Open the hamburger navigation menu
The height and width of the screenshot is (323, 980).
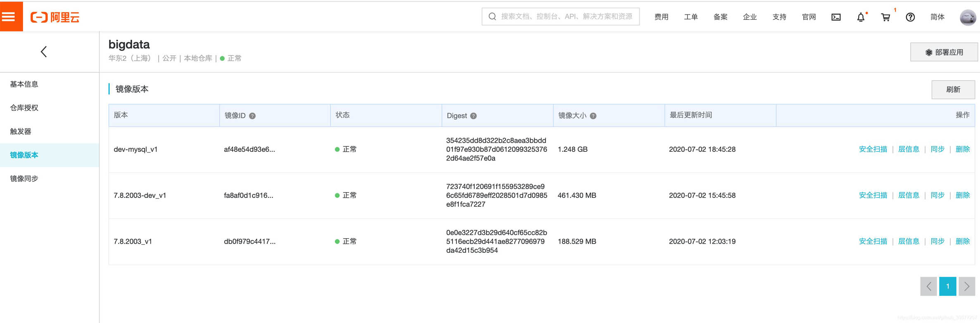click(10, 17)
